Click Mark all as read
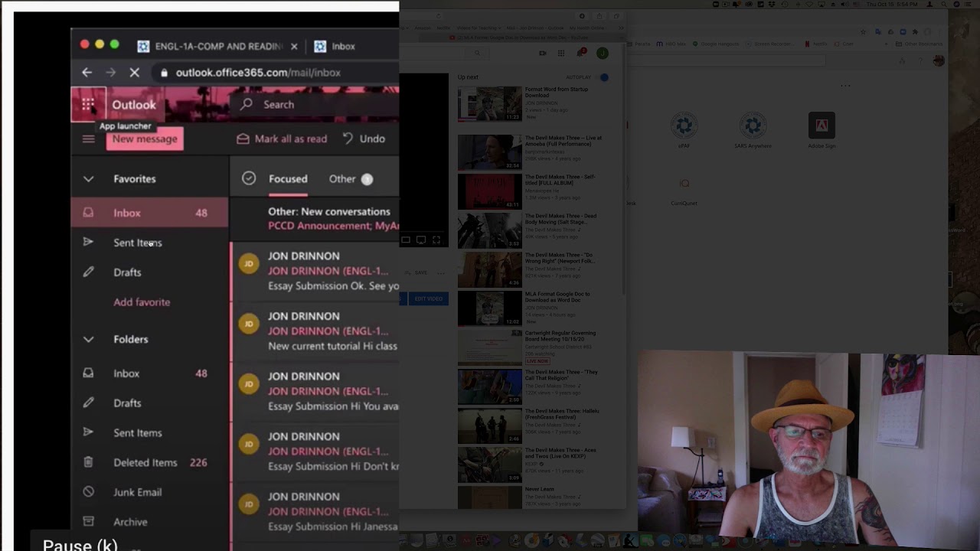Viewport: 980px width, 551px height. coord(282,139)
